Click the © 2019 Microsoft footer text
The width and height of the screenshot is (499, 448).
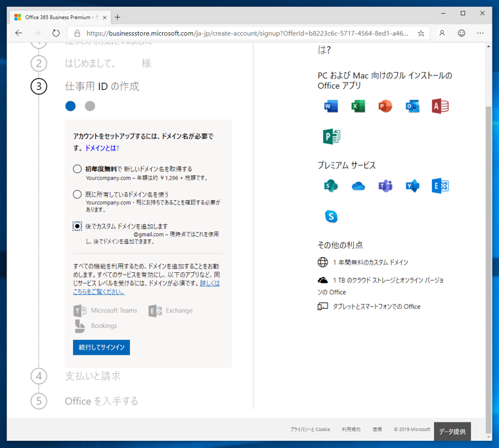pyautogui.click(x=412, y=429)
